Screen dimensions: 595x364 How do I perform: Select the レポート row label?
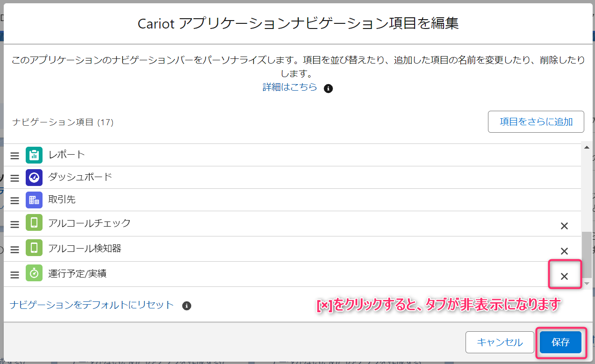coord(67,154)
